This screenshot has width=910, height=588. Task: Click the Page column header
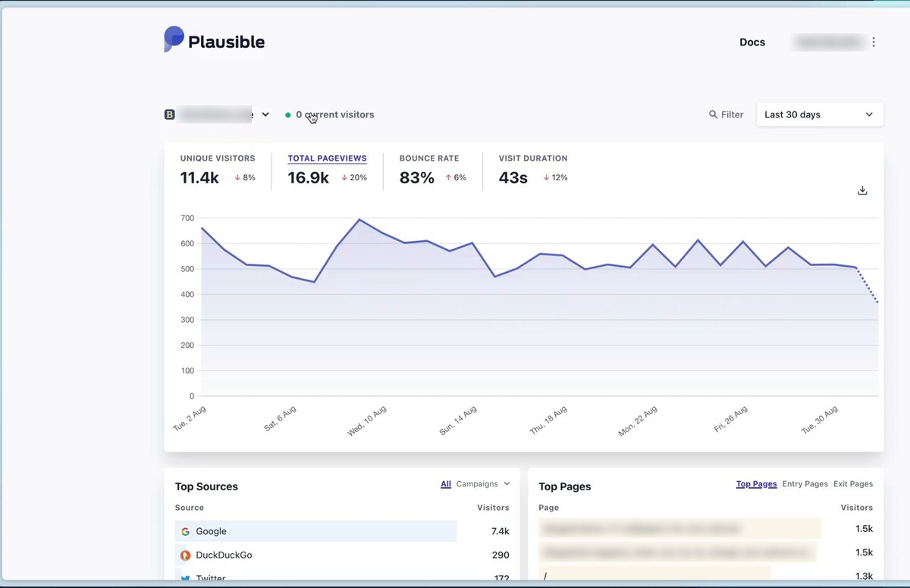tap(549, 508)
